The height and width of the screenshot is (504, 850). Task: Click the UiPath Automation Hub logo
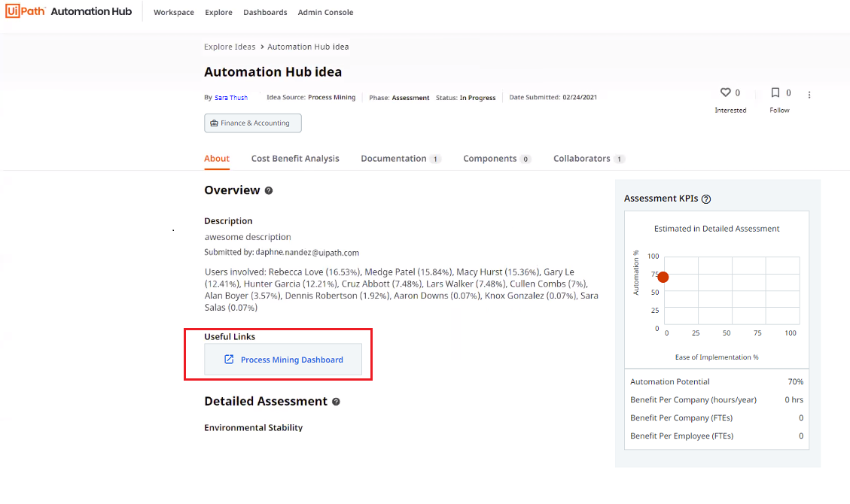point(69,11)
